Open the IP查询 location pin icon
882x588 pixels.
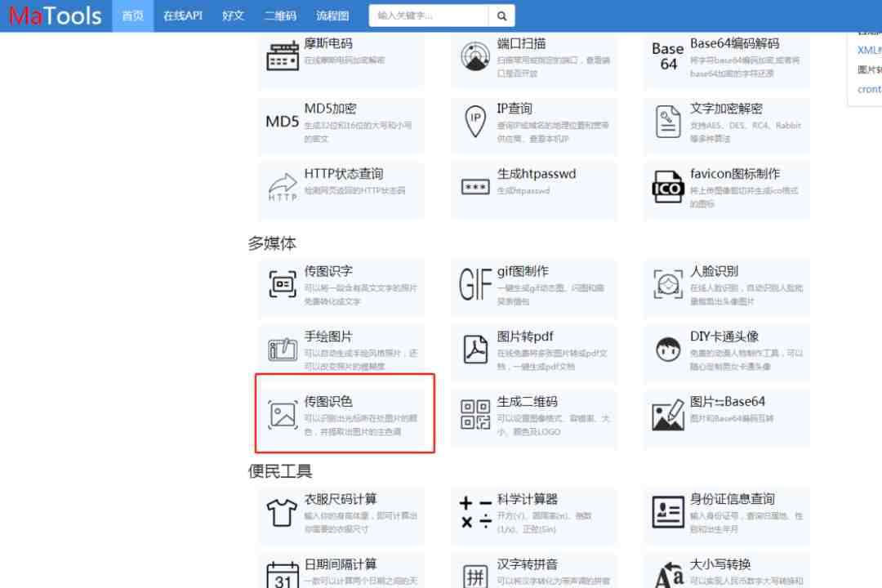[x=475, y=121]
